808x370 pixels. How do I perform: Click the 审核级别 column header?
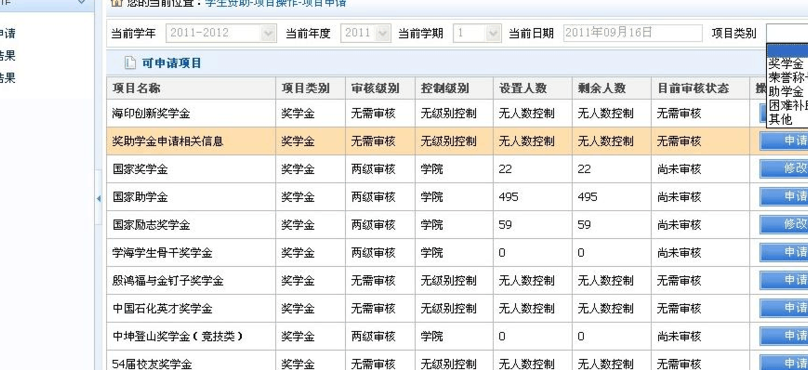[x=380, y=88]
